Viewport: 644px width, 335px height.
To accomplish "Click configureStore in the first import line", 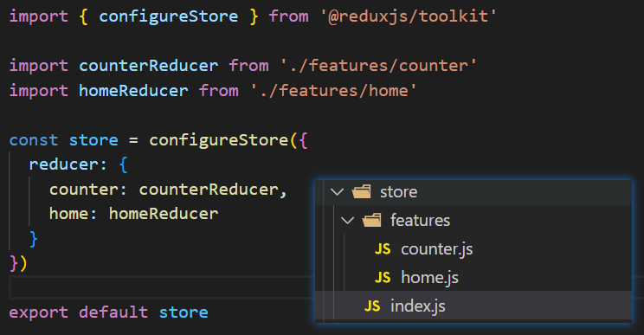I will [169, 16].
